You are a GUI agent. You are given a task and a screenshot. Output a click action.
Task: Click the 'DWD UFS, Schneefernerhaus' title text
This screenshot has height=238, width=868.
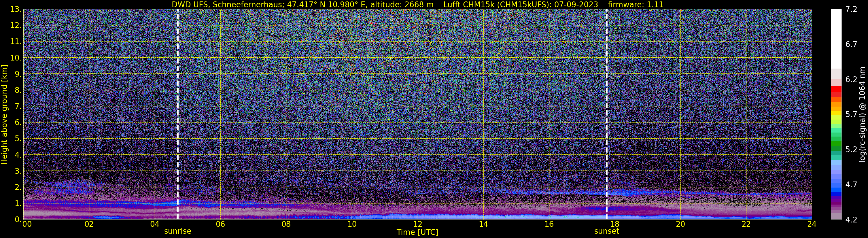[x=227, y=4]
